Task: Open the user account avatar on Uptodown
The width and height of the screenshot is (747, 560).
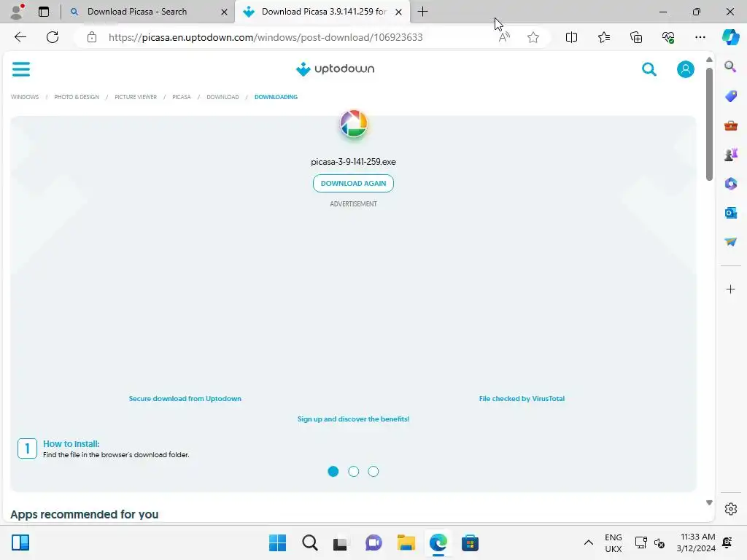Action: point(686,69)
